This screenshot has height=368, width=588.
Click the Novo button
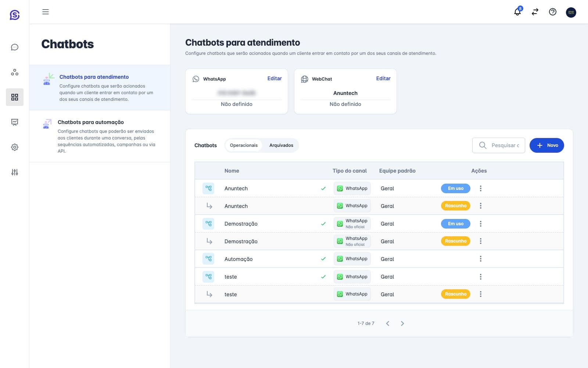546,145
